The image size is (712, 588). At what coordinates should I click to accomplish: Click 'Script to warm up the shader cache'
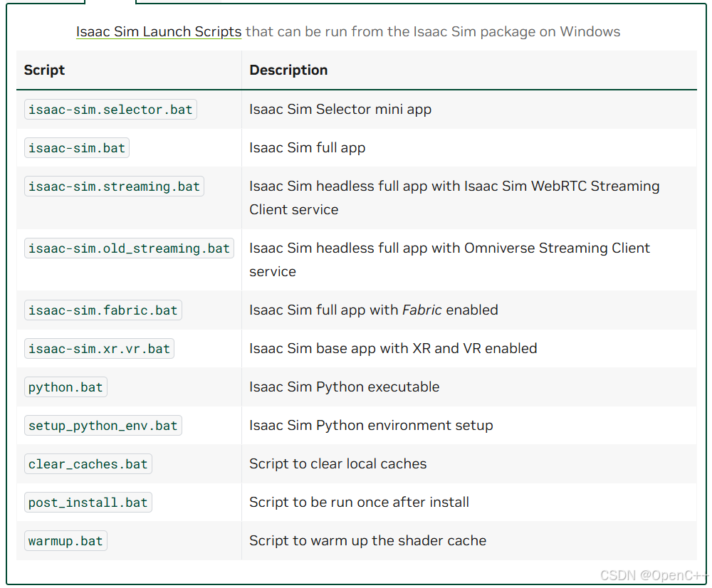367,541
